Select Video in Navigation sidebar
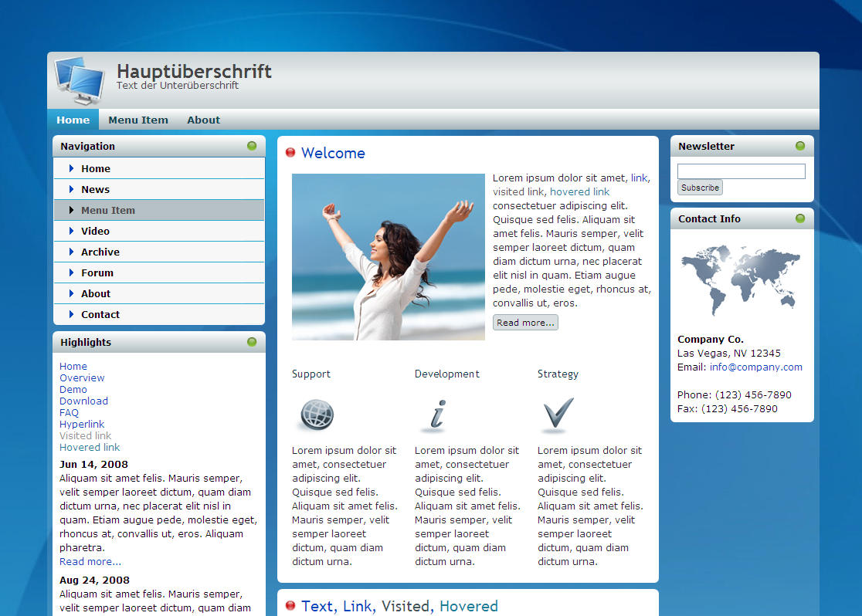862x616 pixels. tap(159, 232)
